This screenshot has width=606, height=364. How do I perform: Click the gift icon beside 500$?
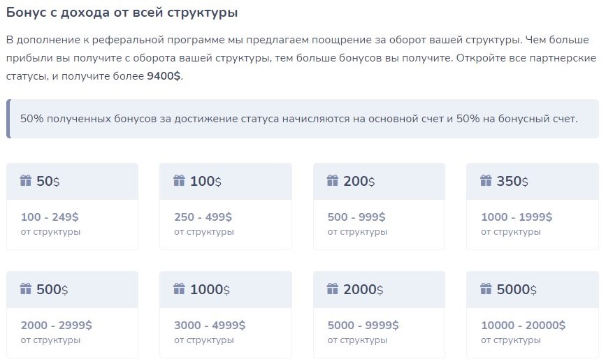click(x=25, y=289)
